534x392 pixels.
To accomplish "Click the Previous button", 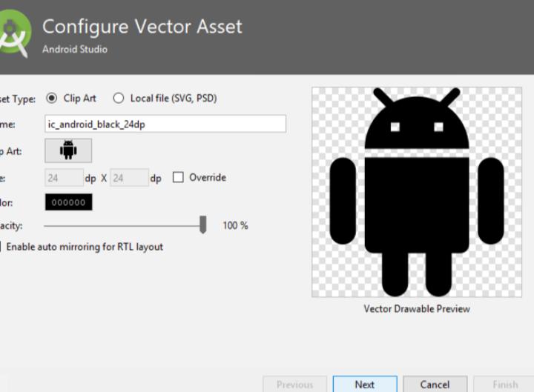I will [294, 385].
